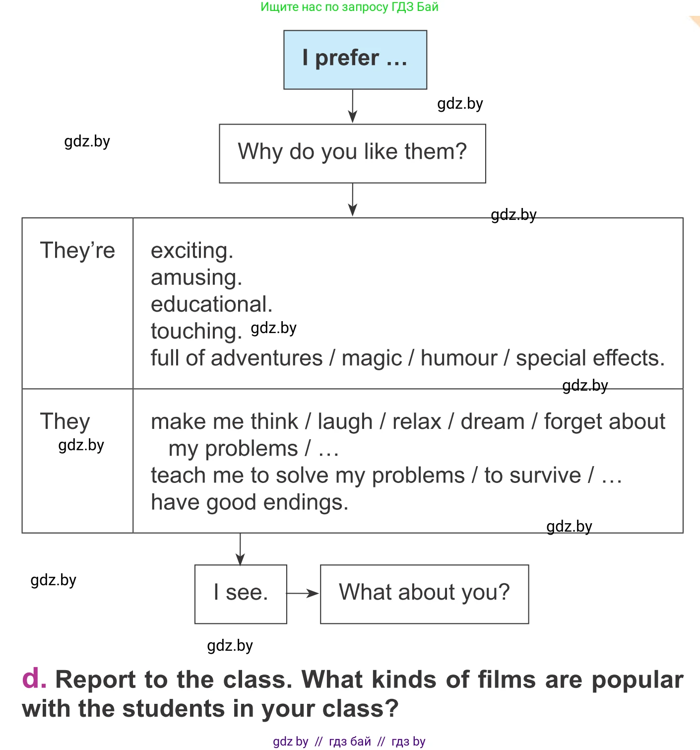This screenshot has width=700, height=750.
Task: Select the word "exciting." in the table
Action: click(192, 251)
